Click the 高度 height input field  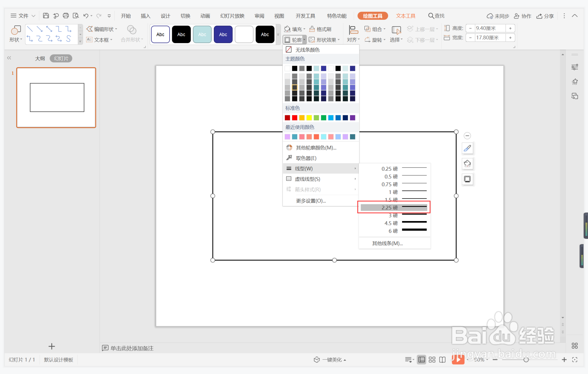tap(490, 28)
